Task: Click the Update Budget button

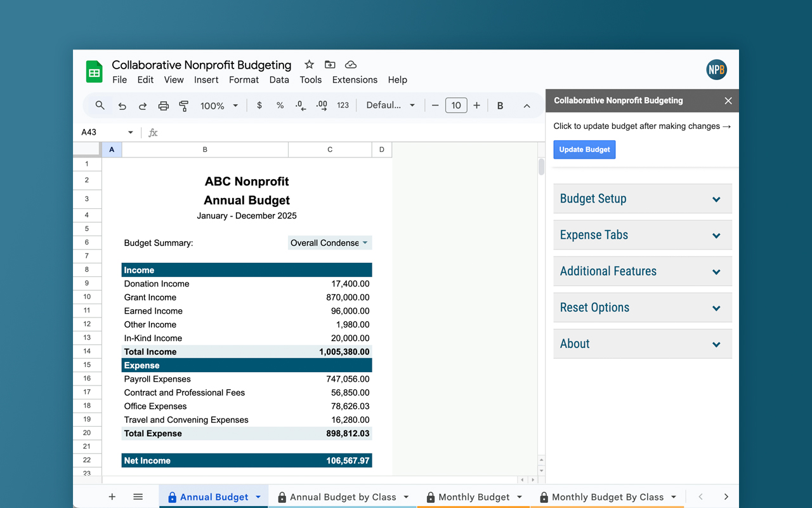Action: [584, 150]
